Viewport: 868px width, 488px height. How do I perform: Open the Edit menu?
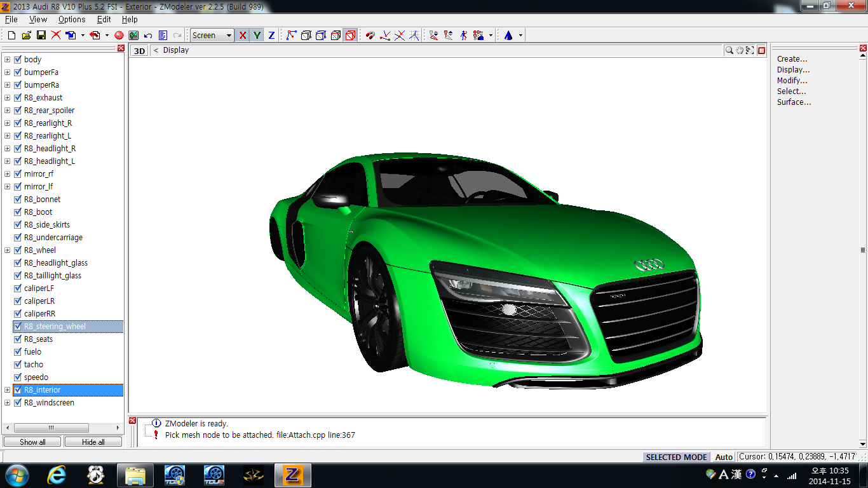click(104, 20)
